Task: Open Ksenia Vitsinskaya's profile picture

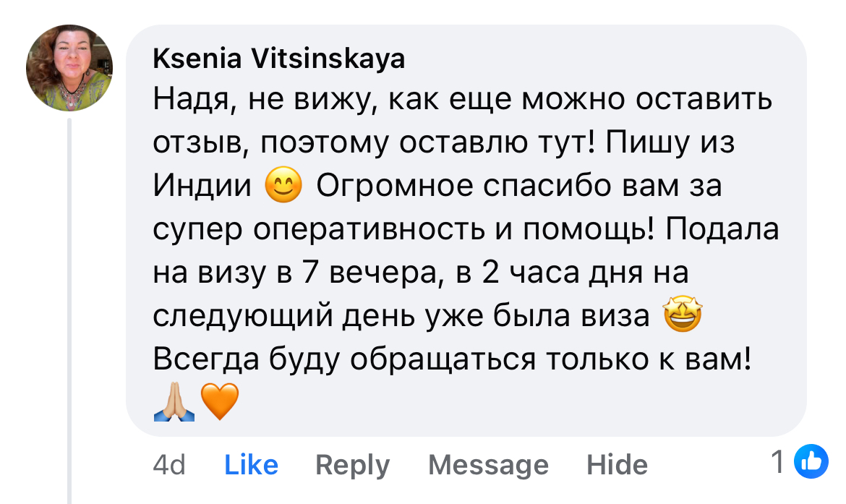Action: click(69, 67)
